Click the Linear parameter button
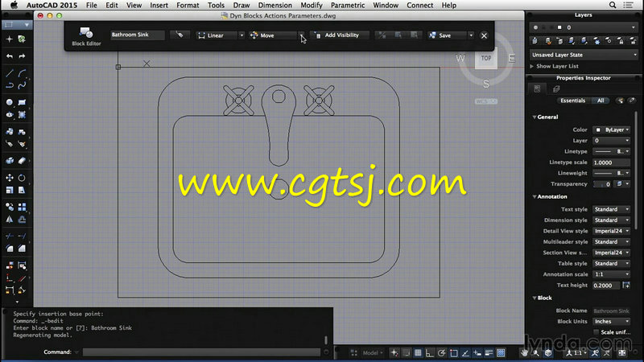 click(x=216, y=35)
